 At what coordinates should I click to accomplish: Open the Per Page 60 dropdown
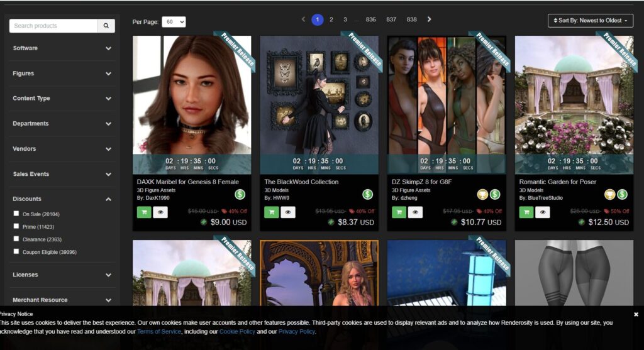coord(174,22)
